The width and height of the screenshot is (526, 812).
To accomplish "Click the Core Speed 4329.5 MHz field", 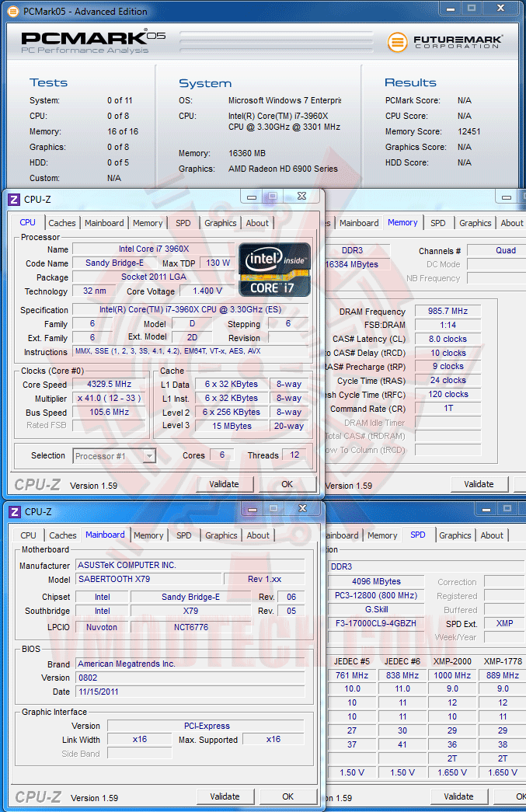I will pos(110,385).
